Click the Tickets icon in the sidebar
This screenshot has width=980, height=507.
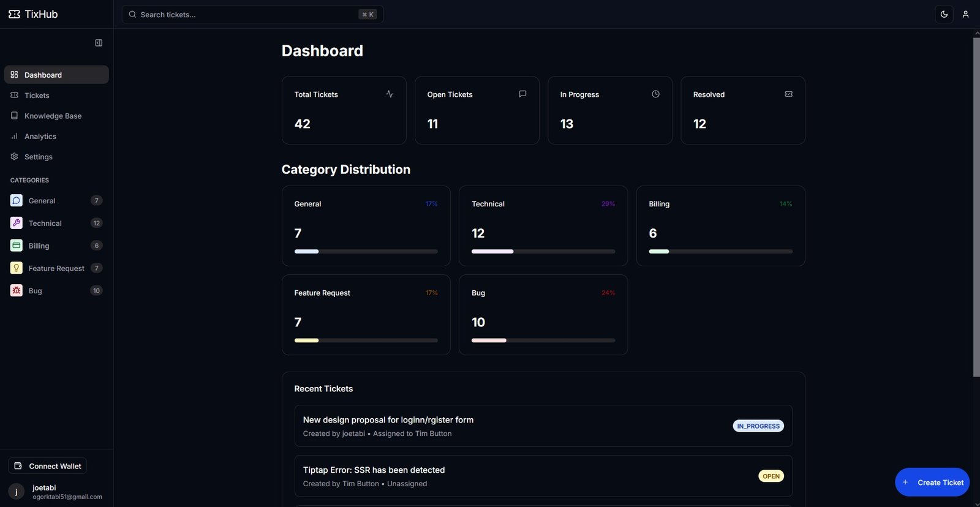point(14,95)
